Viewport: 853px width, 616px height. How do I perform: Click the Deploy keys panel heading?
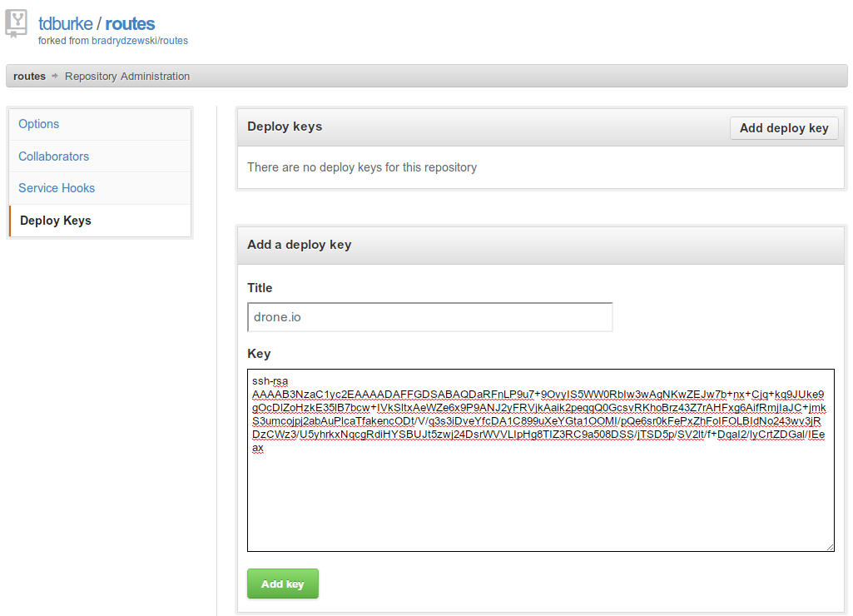tap(285, 127)
